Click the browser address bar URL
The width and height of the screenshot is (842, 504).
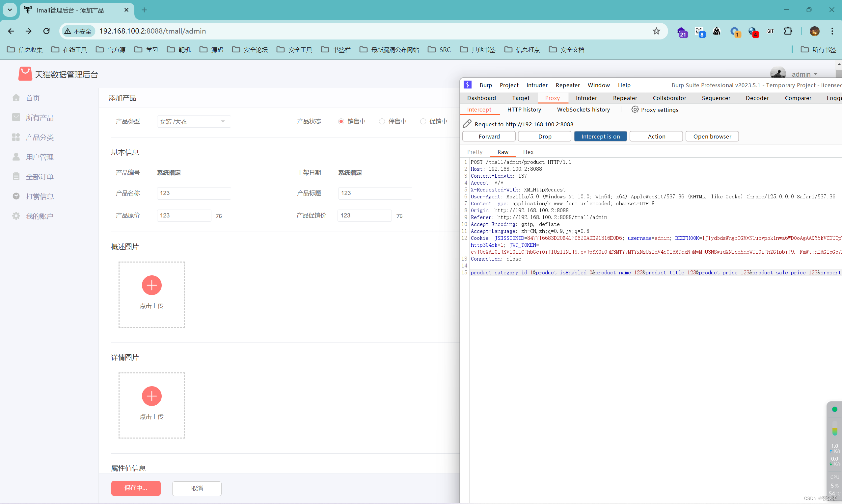[152, 31]
